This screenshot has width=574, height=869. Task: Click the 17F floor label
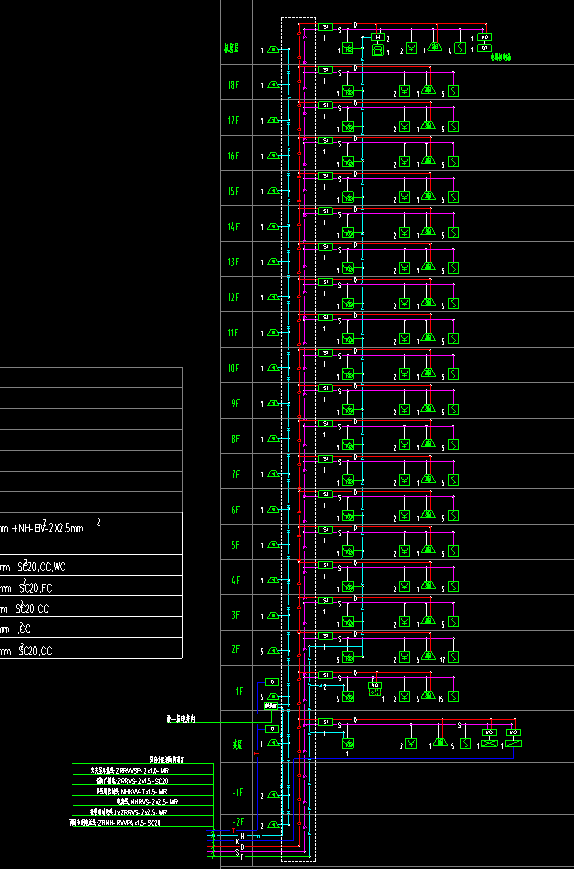point(233,121)
